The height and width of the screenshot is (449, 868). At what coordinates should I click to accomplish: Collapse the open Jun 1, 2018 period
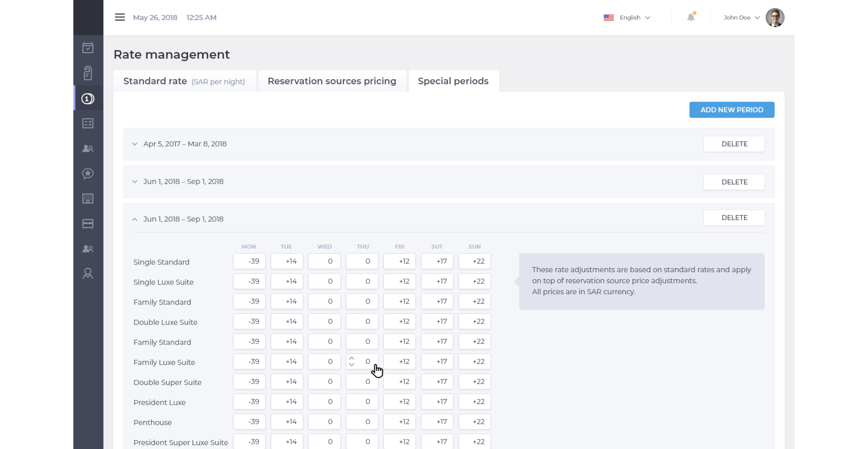click(134, 219)
